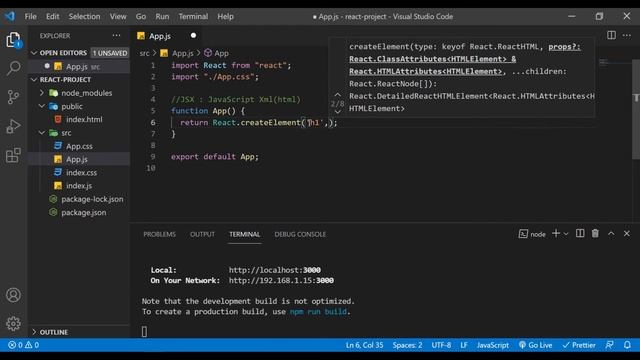Open the Edit menu

[x=52, y=16]
